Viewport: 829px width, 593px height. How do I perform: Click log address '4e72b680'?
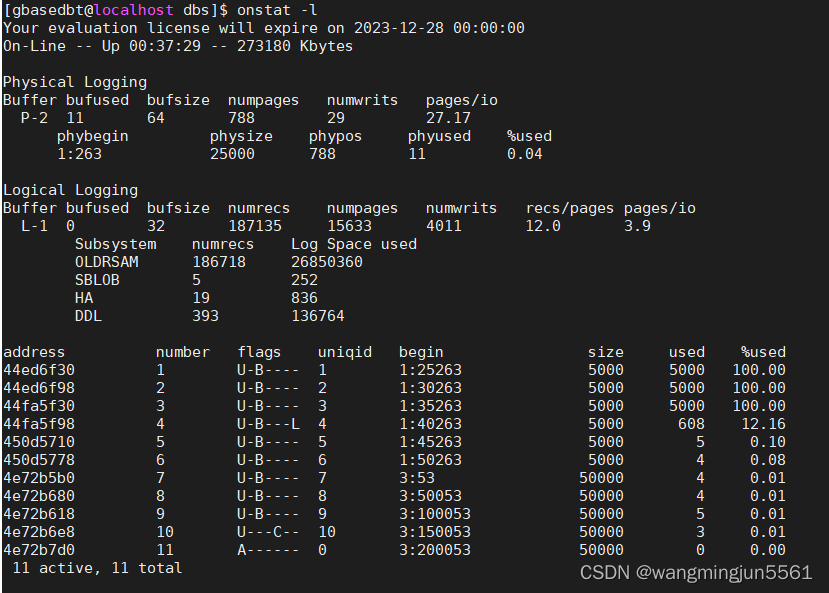point(39,495)
